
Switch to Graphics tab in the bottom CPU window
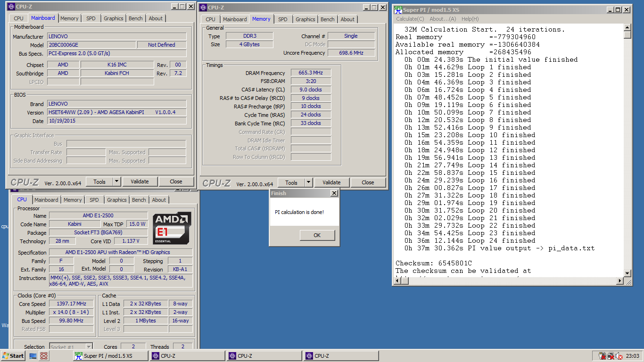117,200
